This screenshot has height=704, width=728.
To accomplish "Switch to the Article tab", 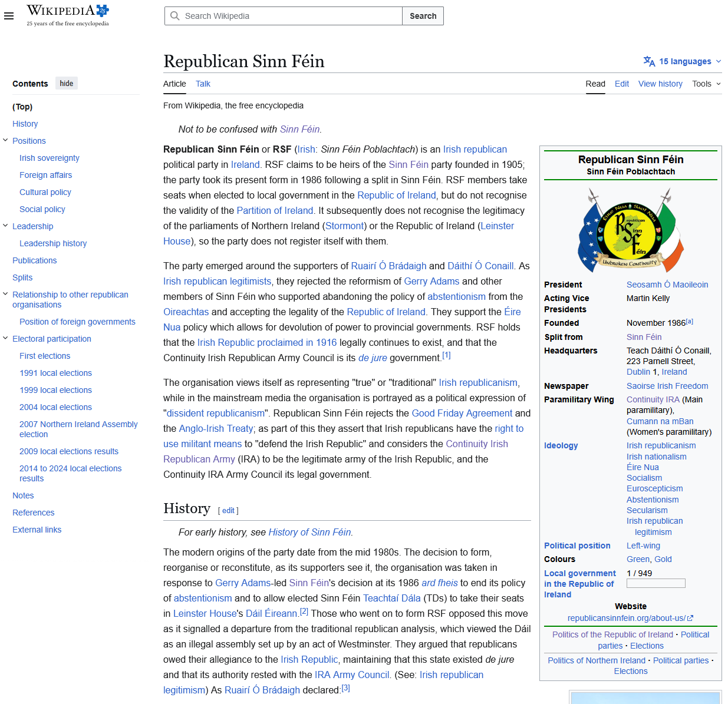I will pyautogui.click(x=174, y=84).
